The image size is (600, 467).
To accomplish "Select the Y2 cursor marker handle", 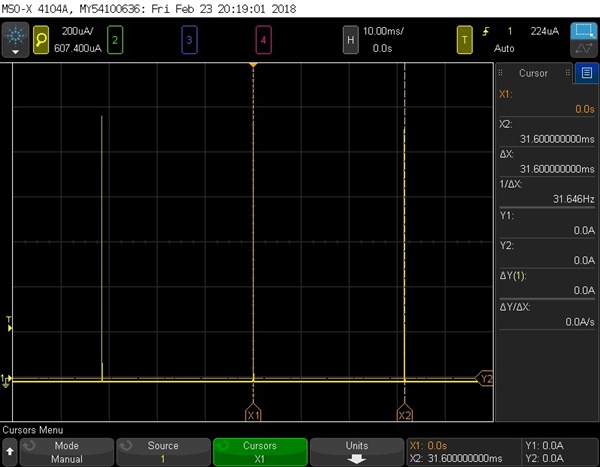I will (484, 379).
